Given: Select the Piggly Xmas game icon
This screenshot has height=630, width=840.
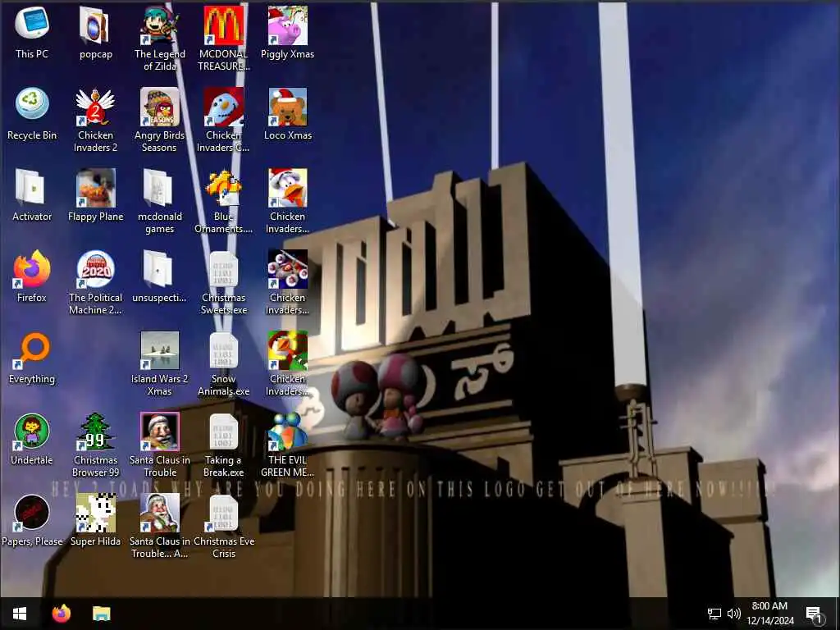Looking at the screenshot, I should point(288,25).
